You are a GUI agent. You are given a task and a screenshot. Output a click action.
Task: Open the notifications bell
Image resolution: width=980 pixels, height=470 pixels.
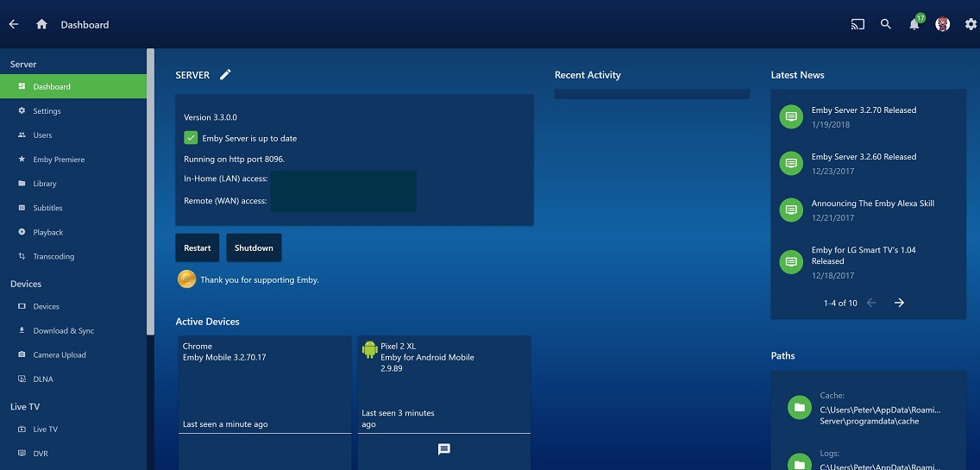914,25
